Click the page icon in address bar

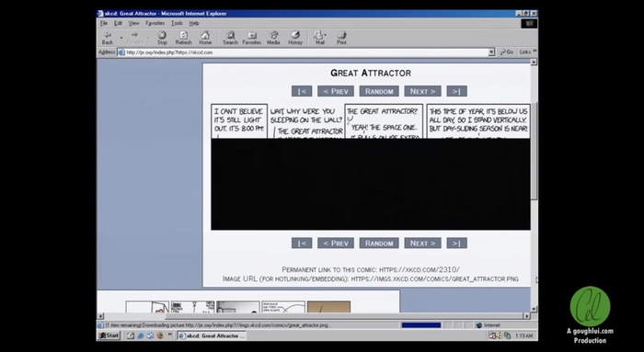click(x=121, y=52)
